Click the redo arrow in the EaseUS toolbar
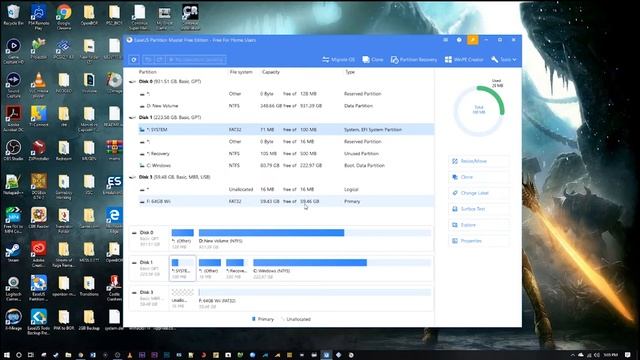Image resolution: width=640 pixels, height=360 pixels. tap(160, 60)
